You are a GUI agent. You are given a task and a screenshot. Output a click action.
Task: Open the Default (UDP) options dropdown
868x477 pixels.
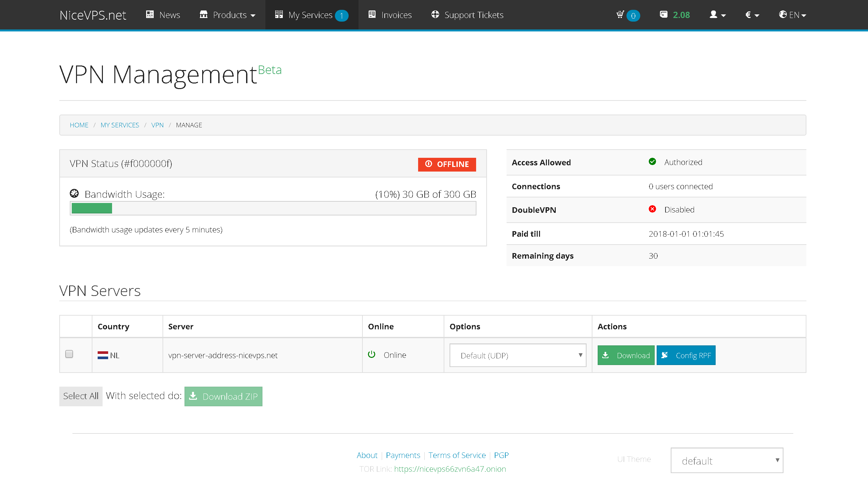518,355
